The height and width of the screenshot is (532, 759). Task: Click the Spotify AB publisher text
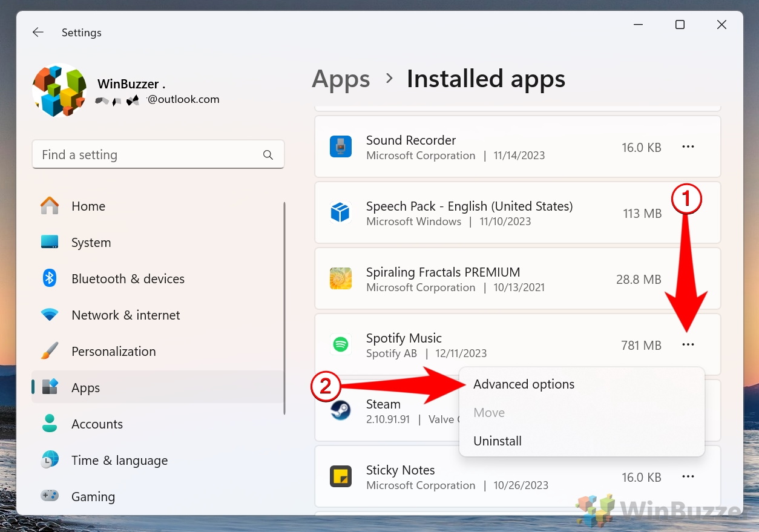coord(392,353)
